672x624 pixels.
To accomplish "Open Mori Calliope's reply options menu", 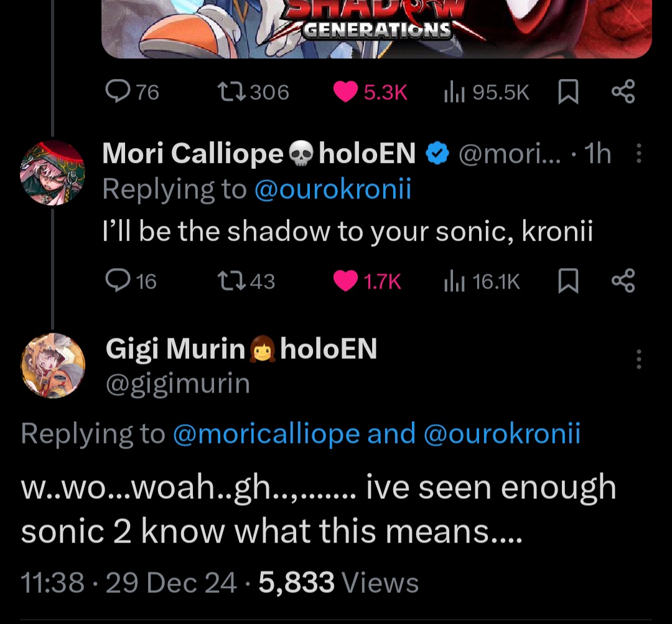I will pyautogui.click(x=638, y=154).
